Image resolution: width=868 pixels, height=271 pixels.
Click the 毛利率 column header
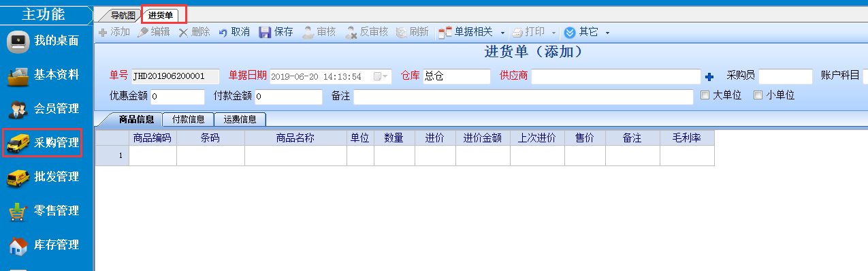687,138
